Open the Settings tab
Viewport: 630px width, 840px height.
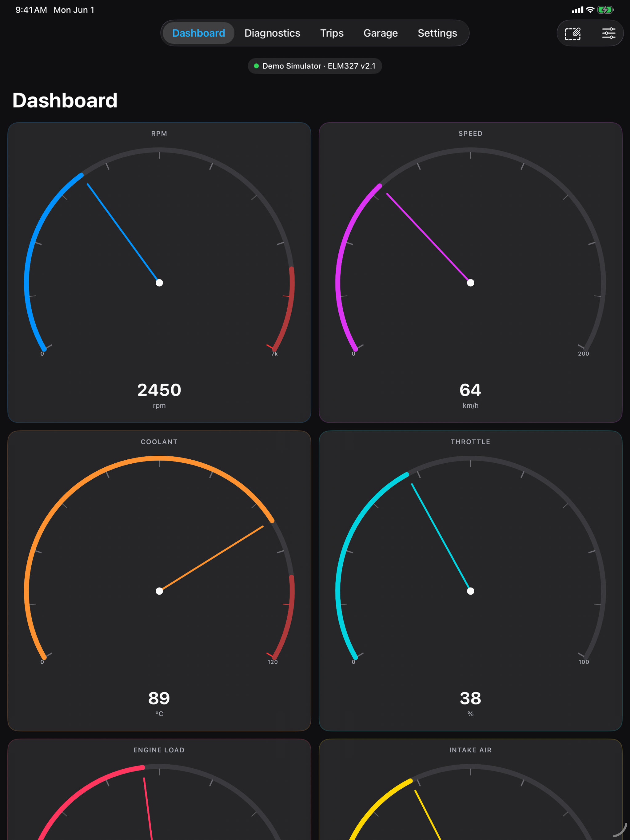coord(437,33)
